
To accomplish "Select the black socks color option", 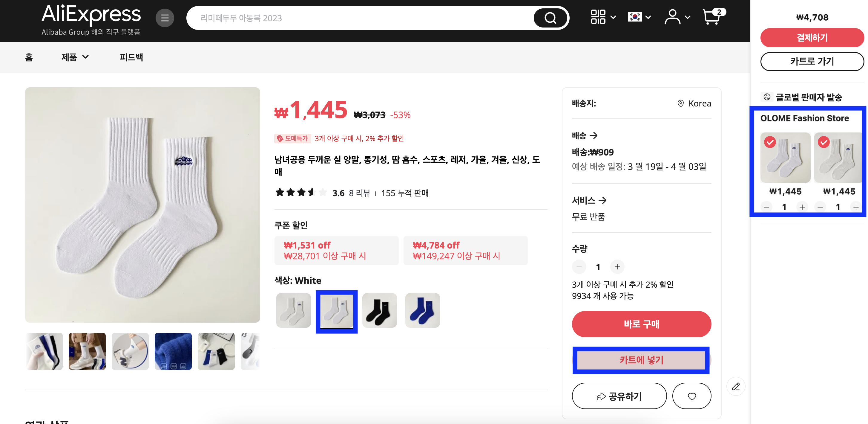I will tap(379, 310).
